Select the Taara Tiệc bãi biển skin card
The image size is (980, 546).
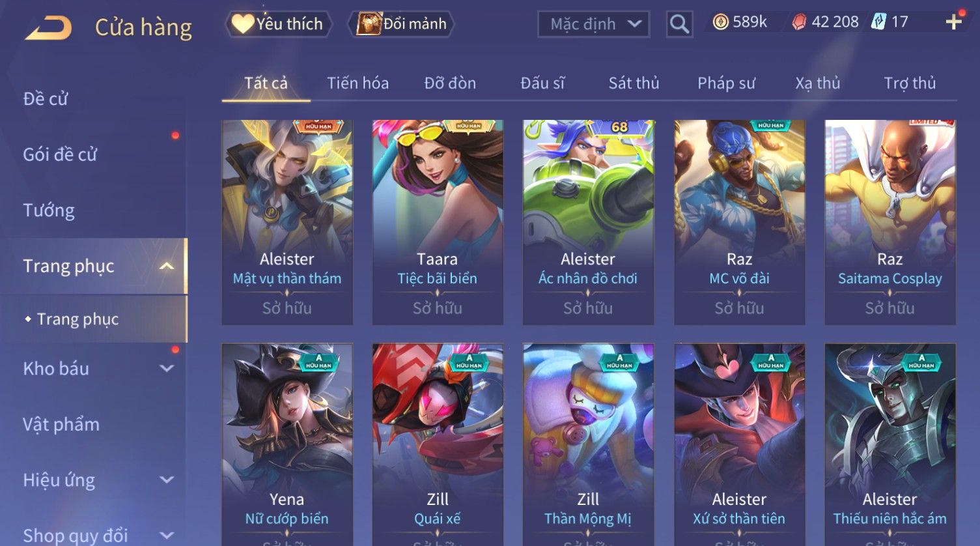[438, 222]
